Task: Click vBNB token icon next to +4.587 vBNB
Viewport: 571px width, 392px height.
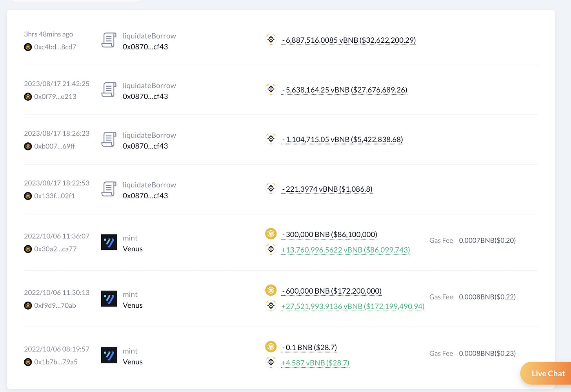Action: click(271, 362)
